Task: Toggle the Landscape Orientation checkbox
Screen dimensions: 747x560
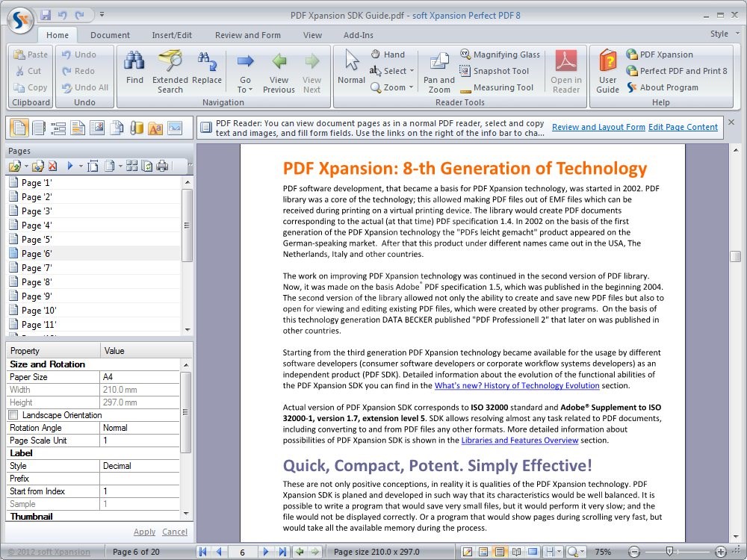Action: click(13, 415)
